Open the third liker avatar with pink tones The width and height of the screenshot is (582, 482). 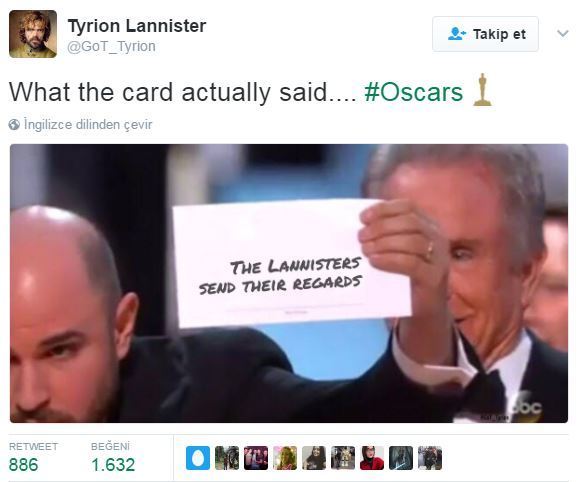tap(256, 458)
